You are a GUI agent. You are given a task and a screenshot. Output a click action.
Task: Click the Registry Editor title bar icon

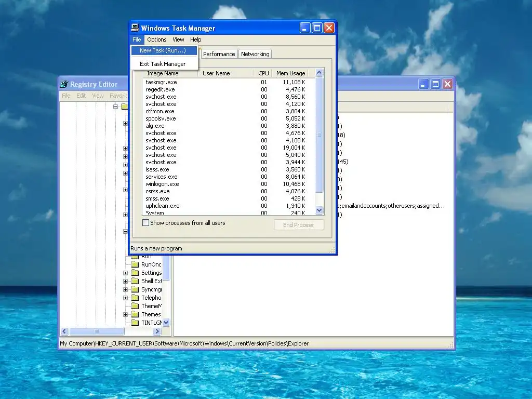tap(64, 84)
